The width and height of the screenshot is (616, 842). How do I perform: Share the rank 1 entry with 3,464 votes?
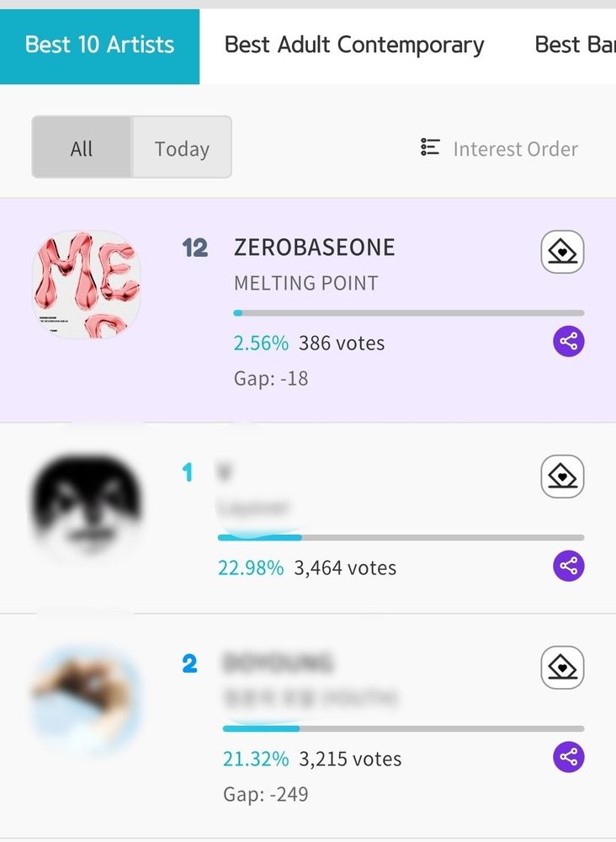569,566
